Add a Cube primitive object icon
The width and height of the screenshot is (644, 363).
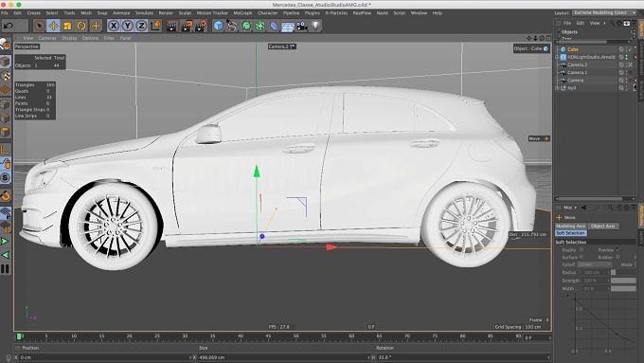tap(219, 26)
